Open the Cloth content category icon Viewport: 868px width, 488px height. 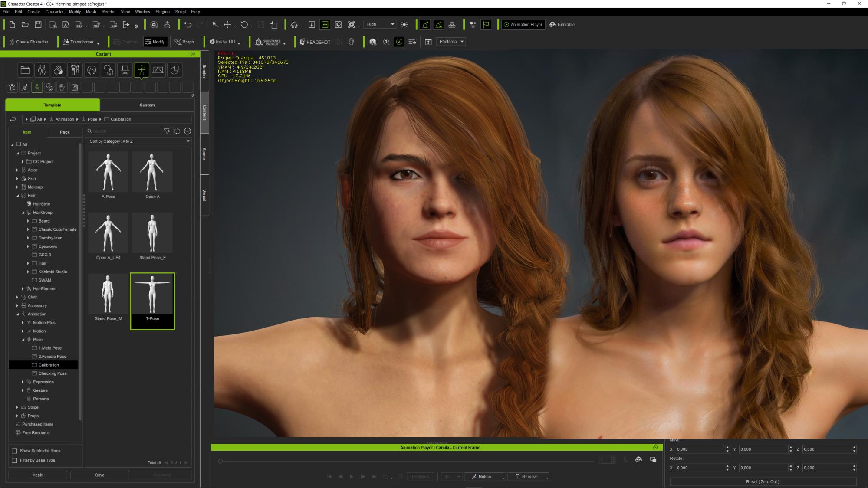(x=108, y=70)
